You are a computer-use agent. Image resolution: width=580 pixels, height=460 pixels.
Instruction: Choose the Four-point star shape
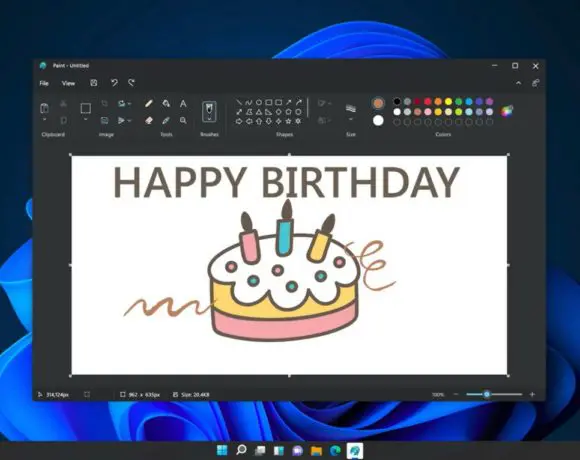click(x=278, y=121)
